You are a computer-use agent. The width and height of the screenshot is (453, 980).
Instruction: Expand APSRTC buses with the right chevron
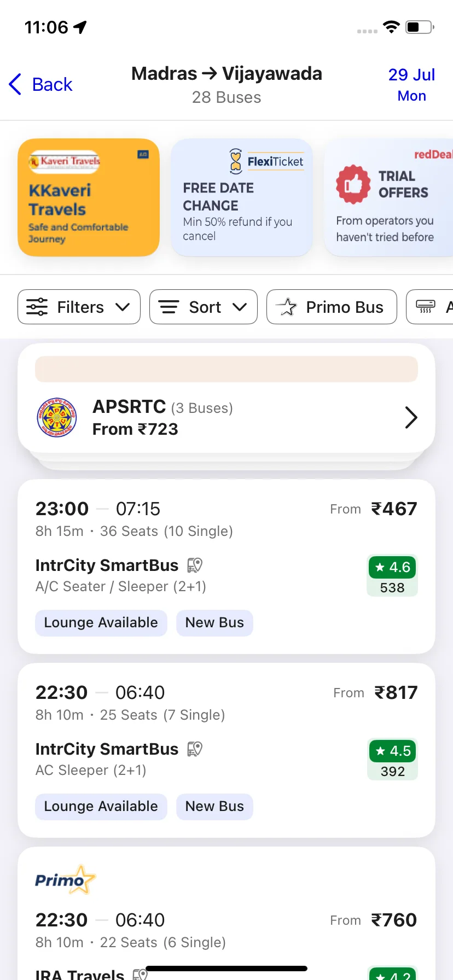(411, 418)
